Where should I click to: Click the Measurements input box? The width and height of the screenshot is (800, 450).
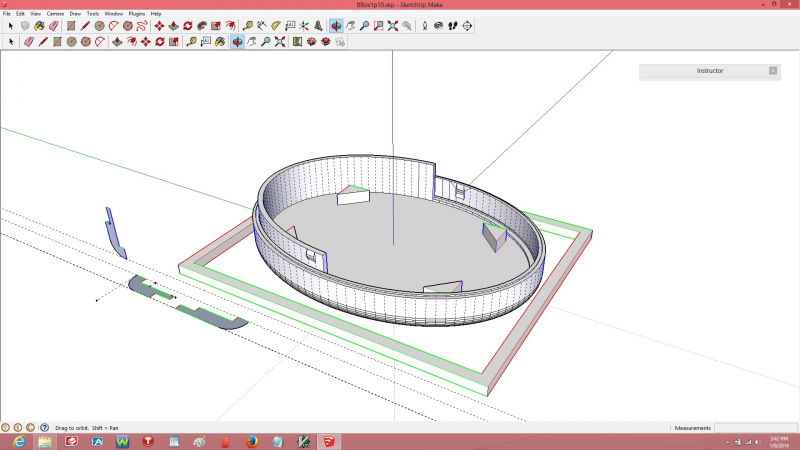755,427
